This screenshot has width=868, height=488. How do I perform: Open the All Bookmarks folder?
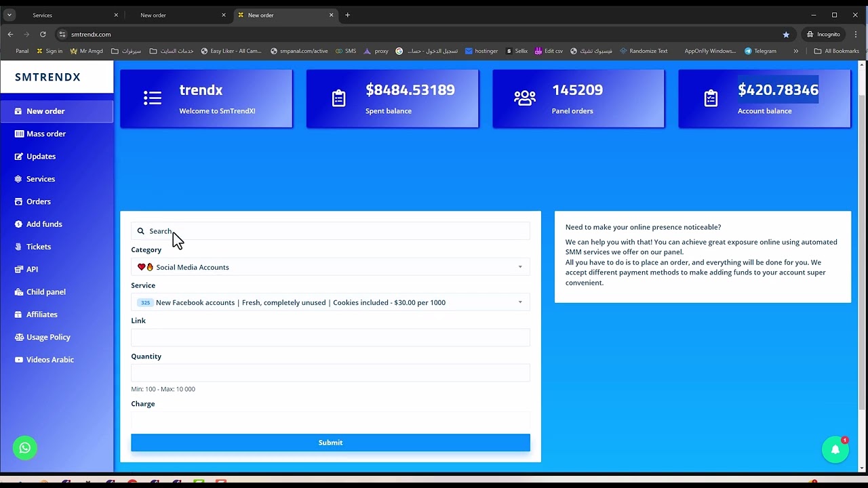pyautogui.click(x=836, y=51)
